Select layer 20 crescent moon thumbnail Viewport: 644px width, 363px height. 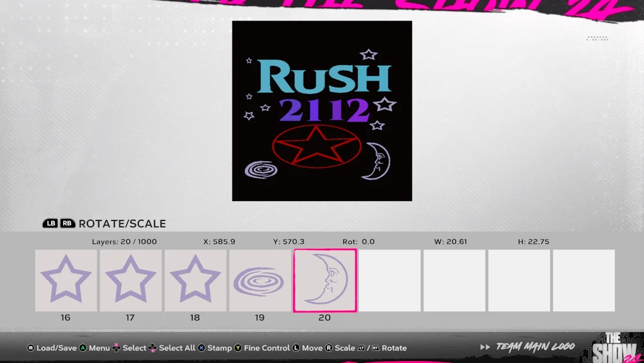coord(325,280)
